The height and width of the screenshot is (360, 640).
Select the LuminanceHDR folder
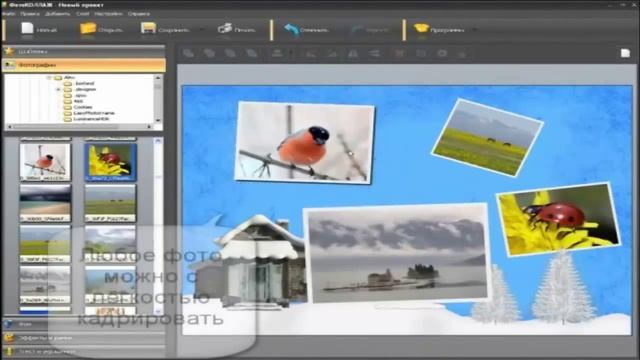[92, 119]
